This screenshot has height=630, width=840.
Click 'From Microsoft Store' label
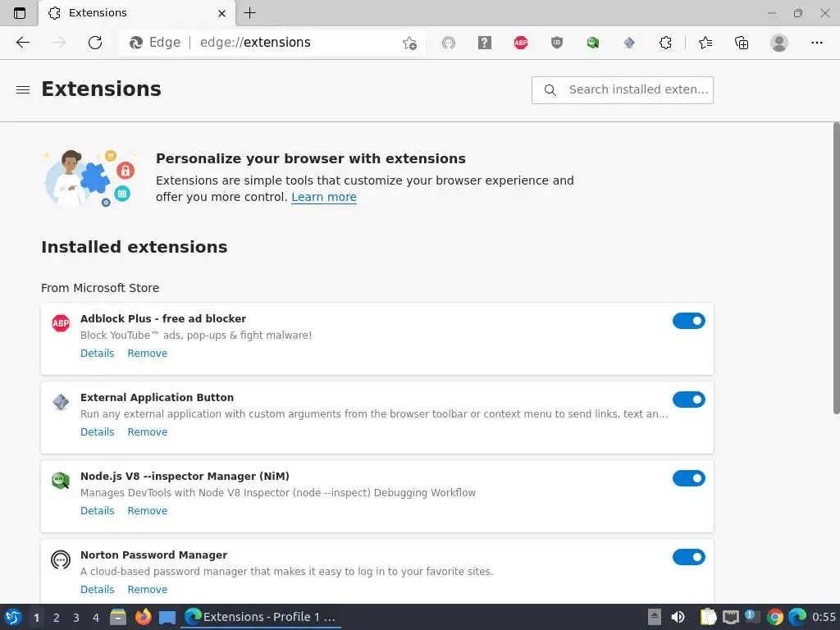[100, 288]
